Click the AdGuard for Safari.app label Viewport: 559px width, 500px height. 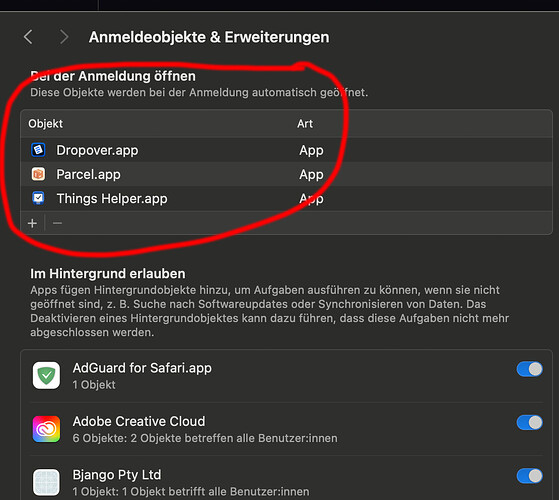142,368
